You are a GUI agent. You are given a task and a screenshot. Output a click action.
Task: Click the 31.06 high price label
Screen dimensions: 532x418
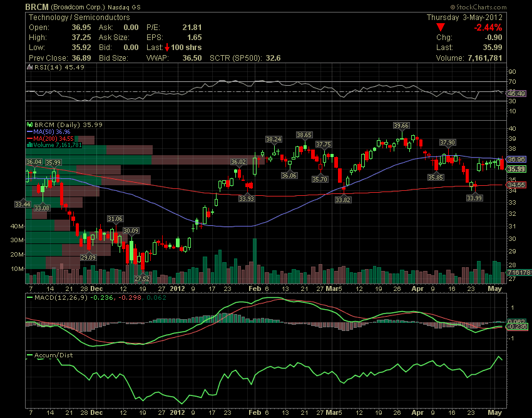pos(115,219)
